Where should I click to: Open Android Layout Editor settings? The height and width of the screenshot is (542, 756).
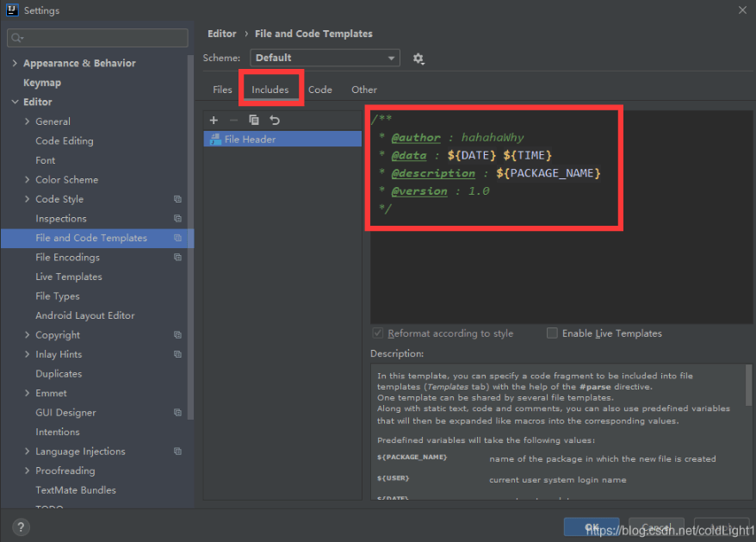[x=85, y=315]
